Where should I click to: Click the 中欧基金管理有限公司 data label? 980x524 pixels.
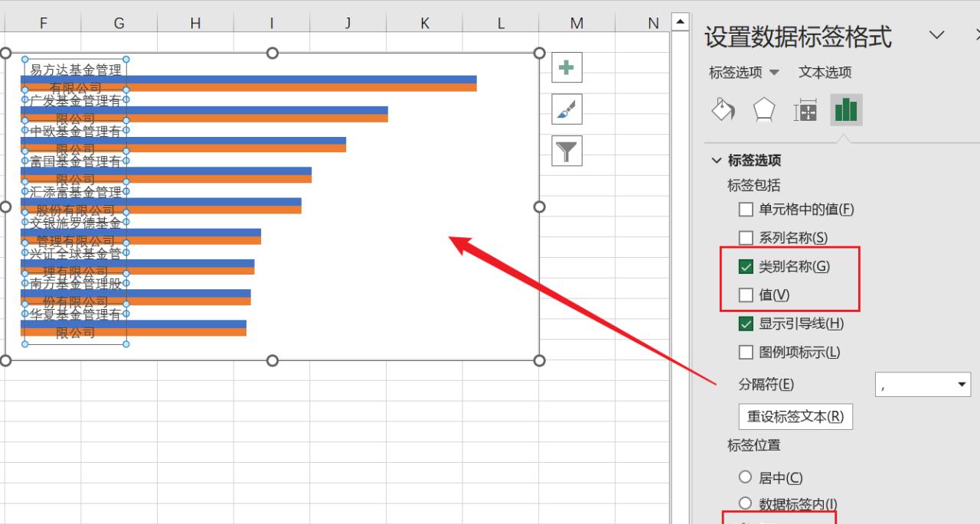[75, 140]
